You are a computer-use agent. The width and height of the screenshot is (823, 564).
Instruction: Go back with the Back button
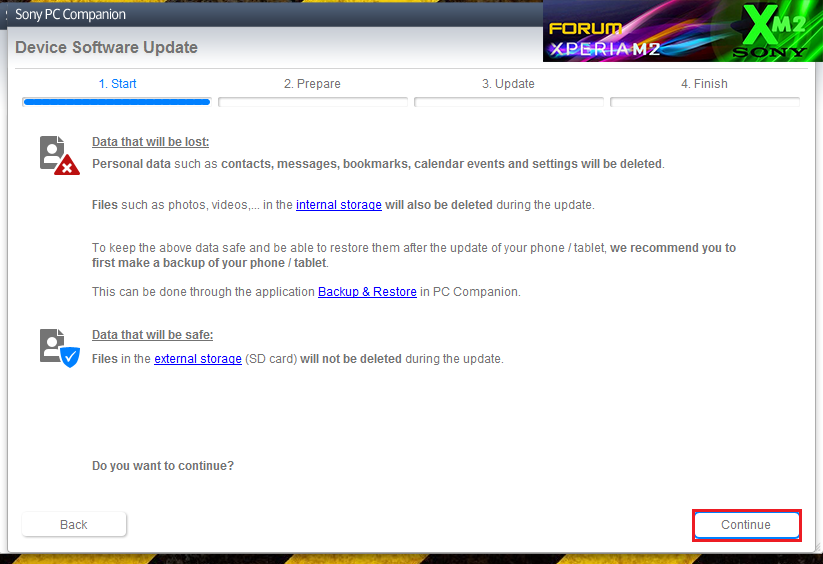pos(74,525)
